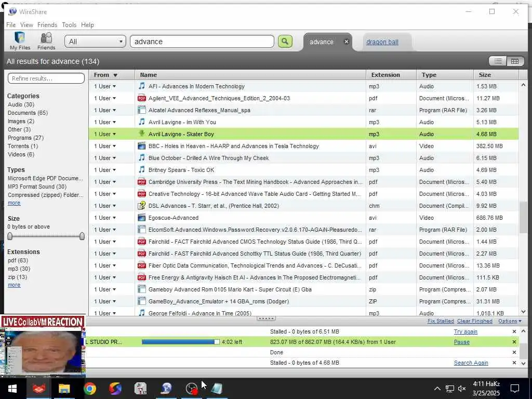Open the Friends menu
The height and width of the screenshot is (399, 532).
pos(47,25)
